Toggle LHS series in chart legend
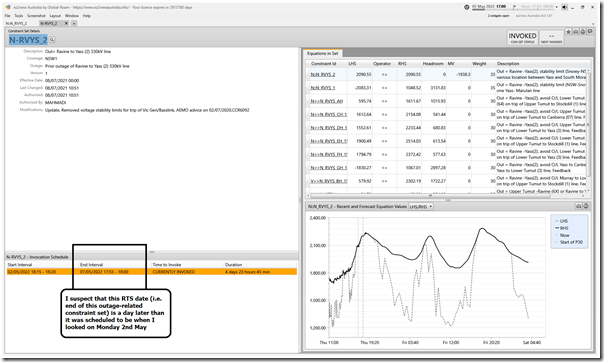Screen dimensions: 604x362 point(562,221)
